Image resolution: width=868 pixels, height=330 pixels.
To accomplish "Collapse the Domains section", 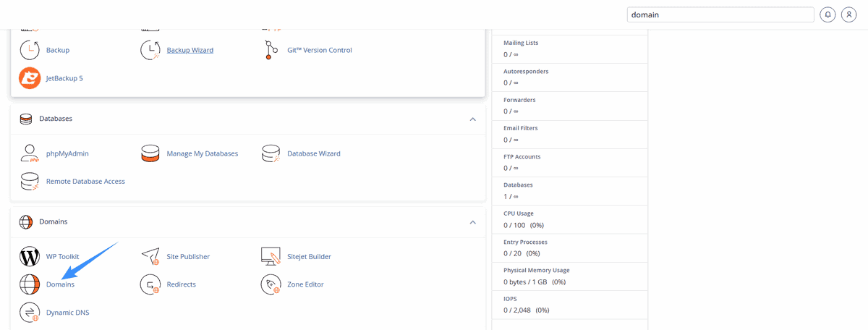I will coord(472,221).
